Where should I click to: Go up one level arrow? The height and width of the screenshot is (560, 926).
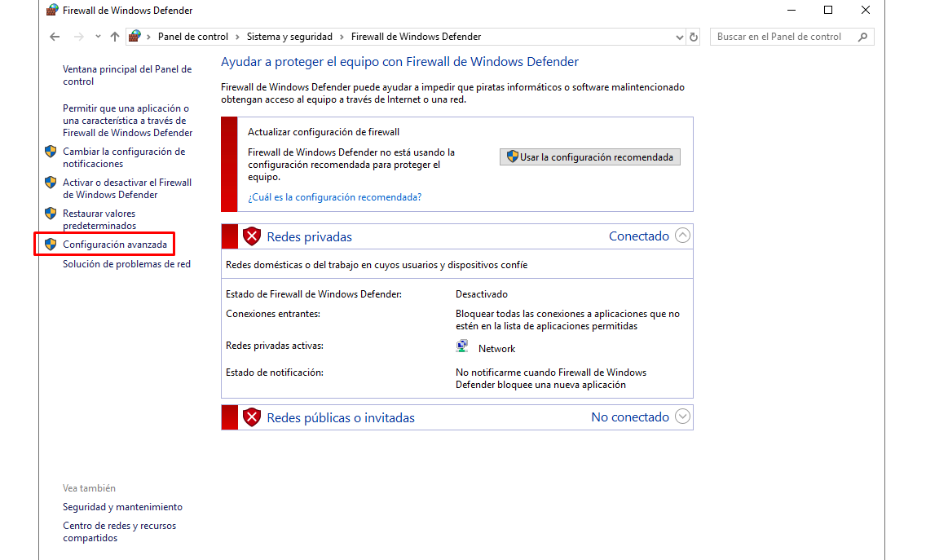(x=115, y=37)
